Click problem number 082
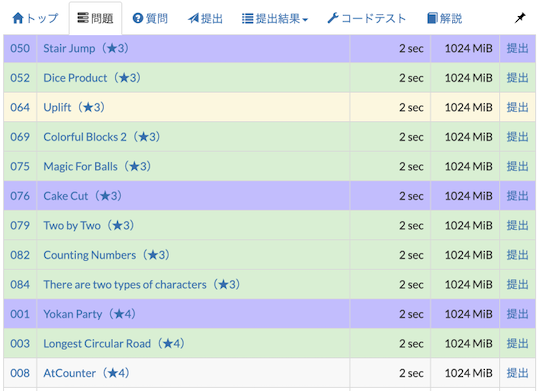This screenshot has width=540, height=391. (20, 255)
